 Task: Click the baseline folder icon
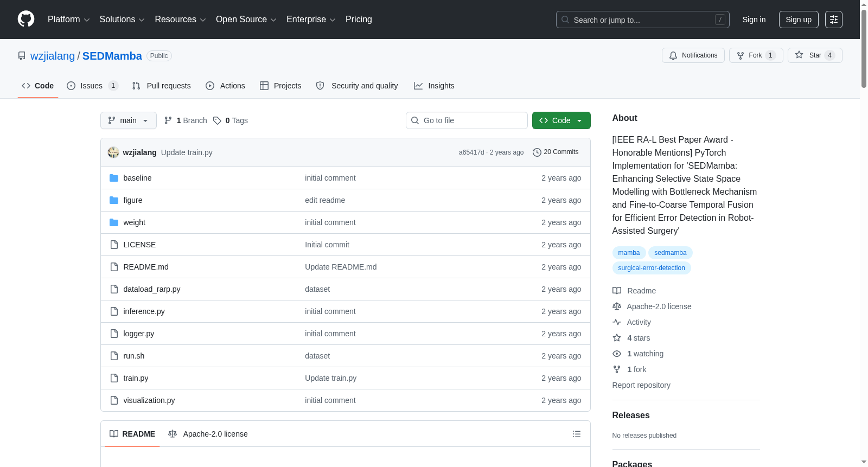click(114, 178)
